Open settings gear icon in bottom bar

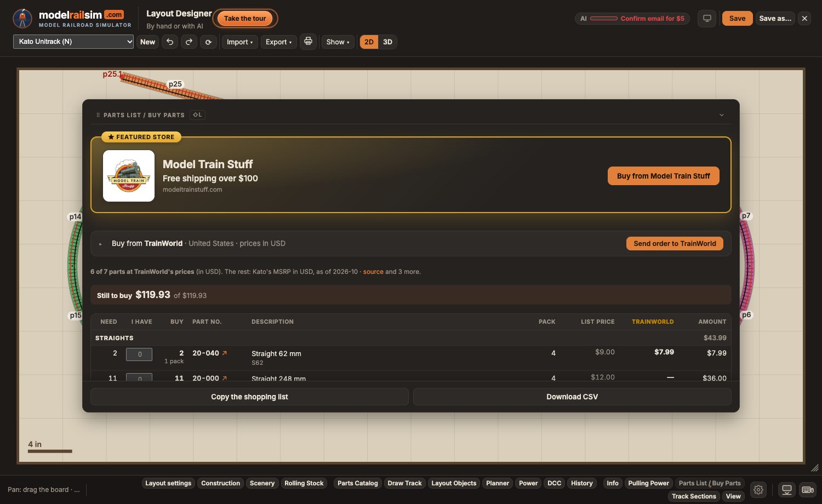tap(758, 490)
